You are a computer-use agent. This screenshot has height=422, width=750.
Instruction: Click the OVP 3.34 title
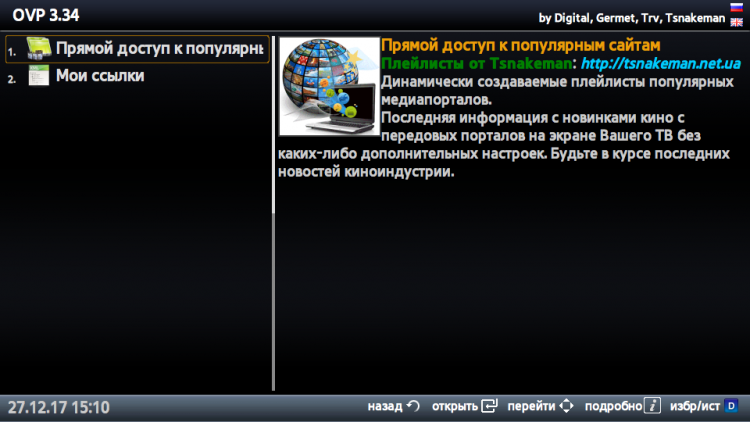click(46, 15)
